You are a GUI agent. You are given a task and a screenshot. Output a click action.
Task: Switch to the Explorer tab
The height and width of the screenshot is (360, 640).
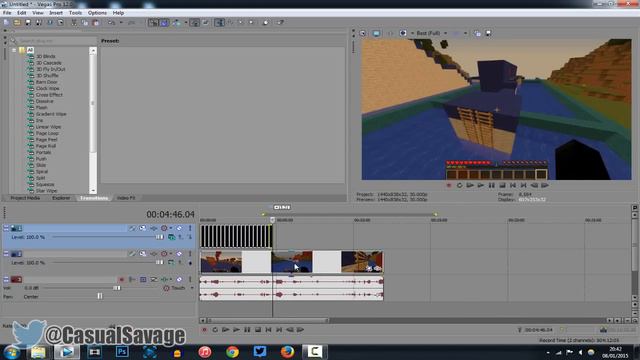(x=61, y=198)
